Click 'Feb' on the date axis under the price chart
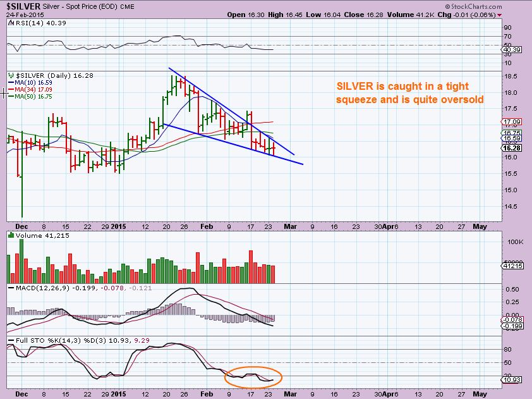 [207, 226]
